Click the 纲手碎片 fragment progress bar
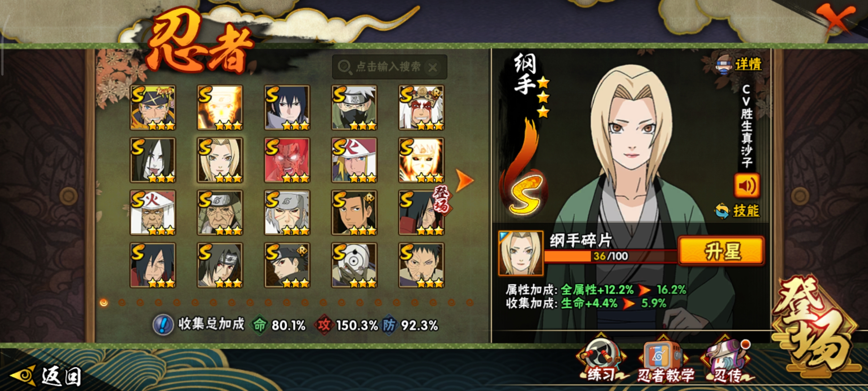Image resolution: width=868 pixels, height=391 pixels. click(610, 256)
